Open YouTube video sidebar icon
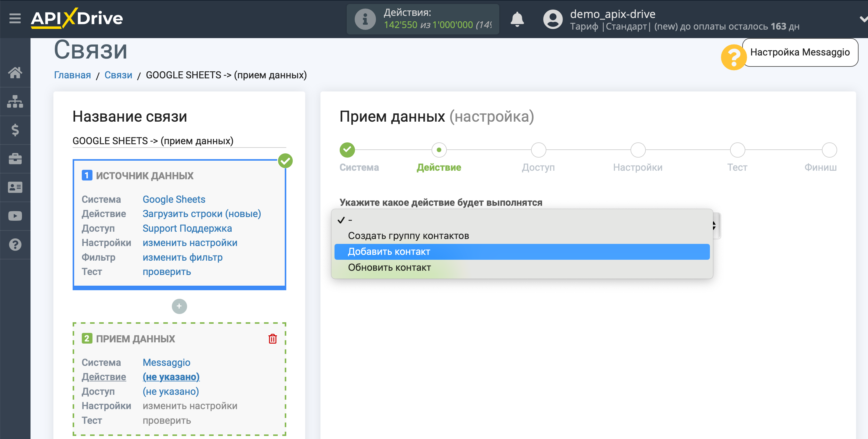This screenshot has height=439, width=868. (x=15, y=216)
